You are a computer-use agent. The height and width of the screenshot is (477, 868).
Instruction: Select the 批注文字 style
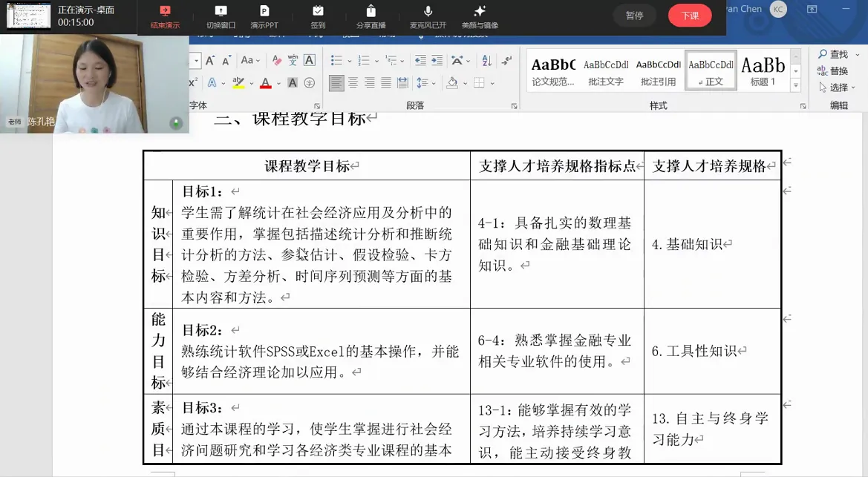click(606, 70)
